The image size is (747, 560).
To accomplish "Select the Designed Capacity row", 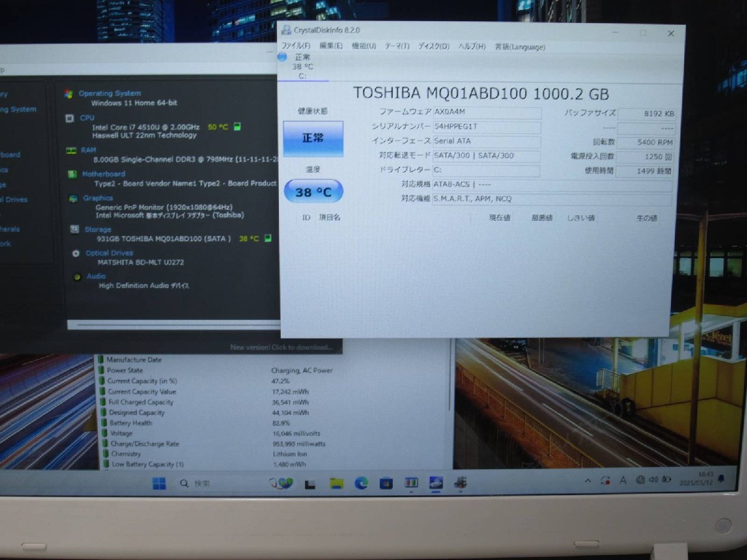I will coord(274,413).
